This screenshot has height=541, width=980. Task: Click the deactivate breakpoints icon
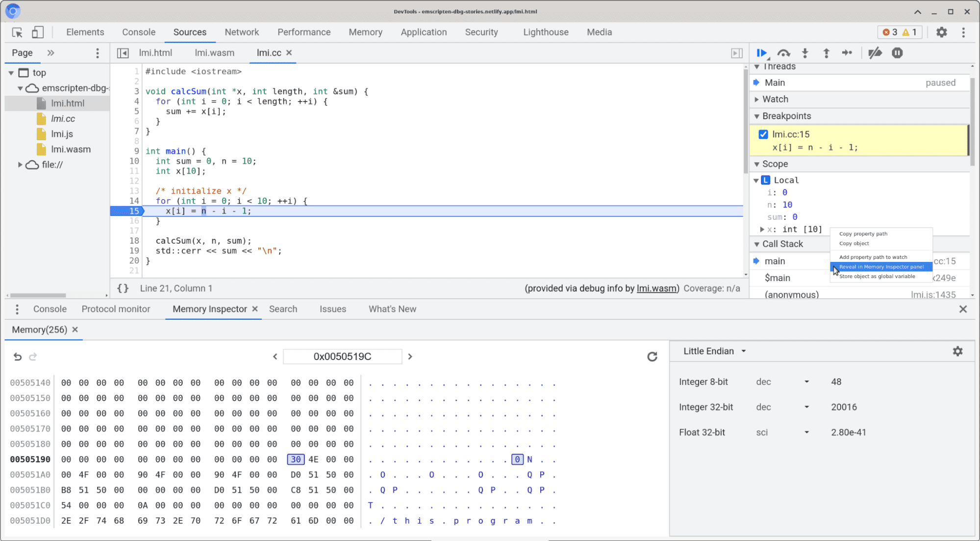coord(875,52)
